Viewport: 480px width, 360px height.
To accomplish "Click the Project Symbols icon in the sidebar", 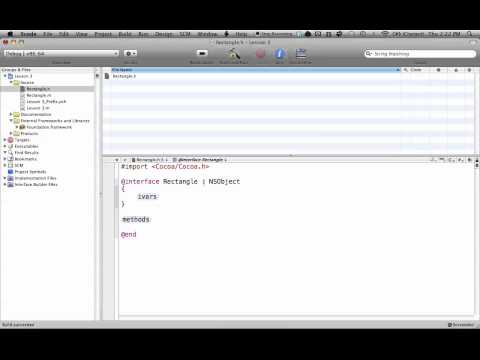I will point(10,172).
